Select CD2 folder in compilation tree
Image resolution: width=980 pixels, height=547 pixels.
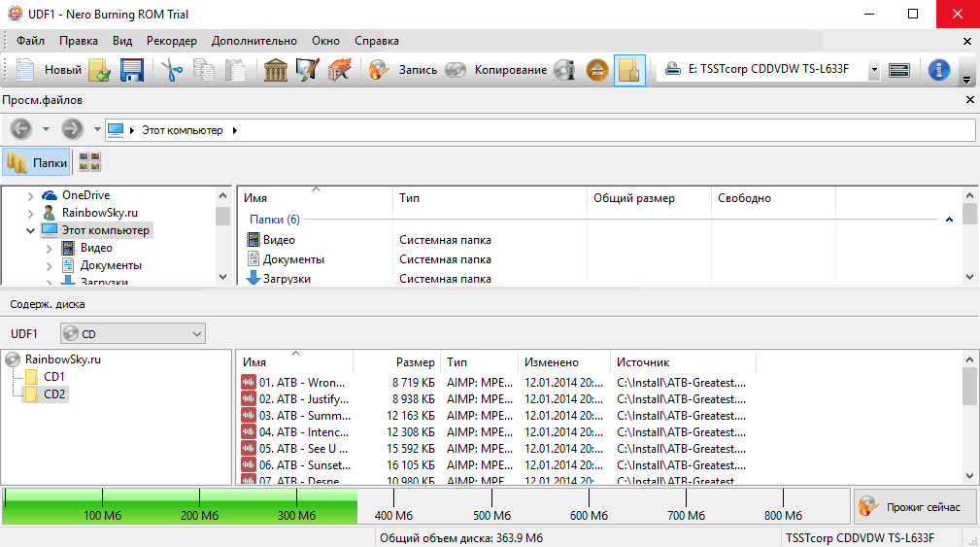(53, 394)
